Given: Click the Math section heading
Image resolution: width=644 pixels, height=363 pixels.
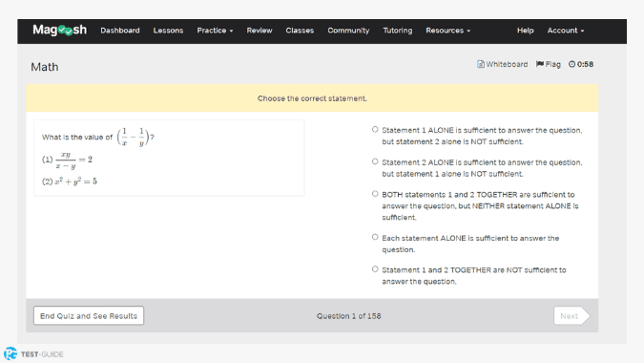Looking at the screenshot, I should pyautogui.click(x=44, y=67).
